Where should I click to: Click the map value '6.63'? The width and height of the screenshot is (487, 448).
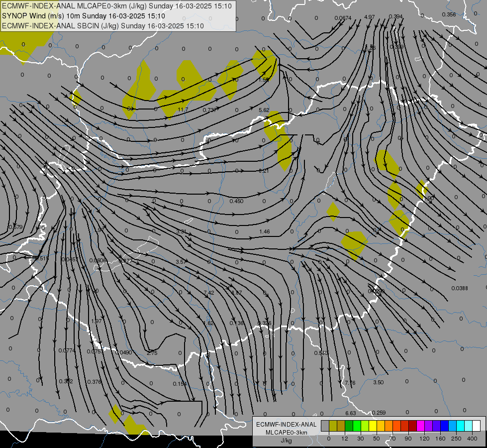tap(351, 413)
